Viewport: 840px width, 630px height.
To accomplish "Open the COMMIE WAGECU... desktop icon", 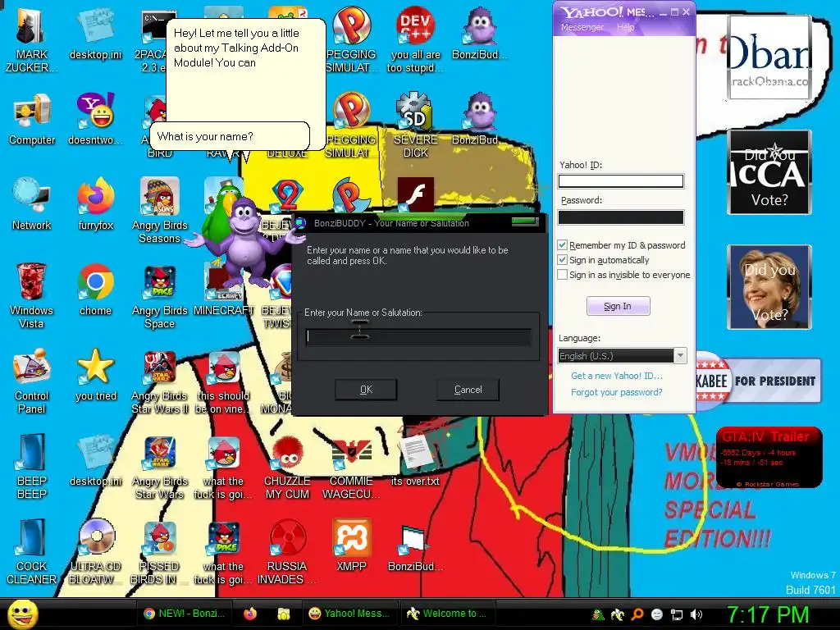I will (x=351, y=466).
